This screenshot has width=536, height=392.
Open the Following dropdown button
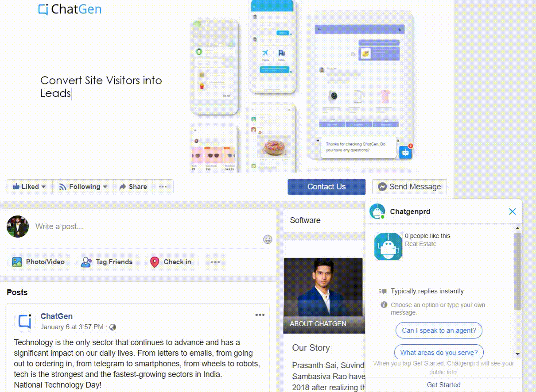83,187
